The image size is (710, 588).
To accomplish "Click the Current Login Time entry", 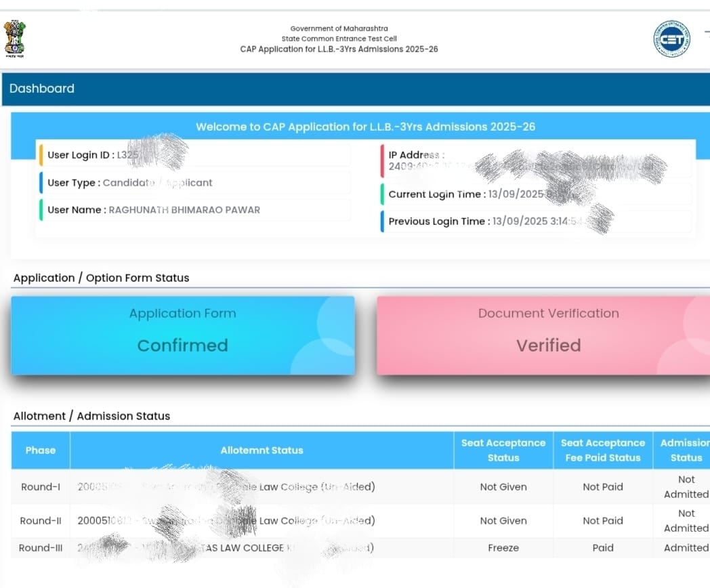I will [537, 194].
